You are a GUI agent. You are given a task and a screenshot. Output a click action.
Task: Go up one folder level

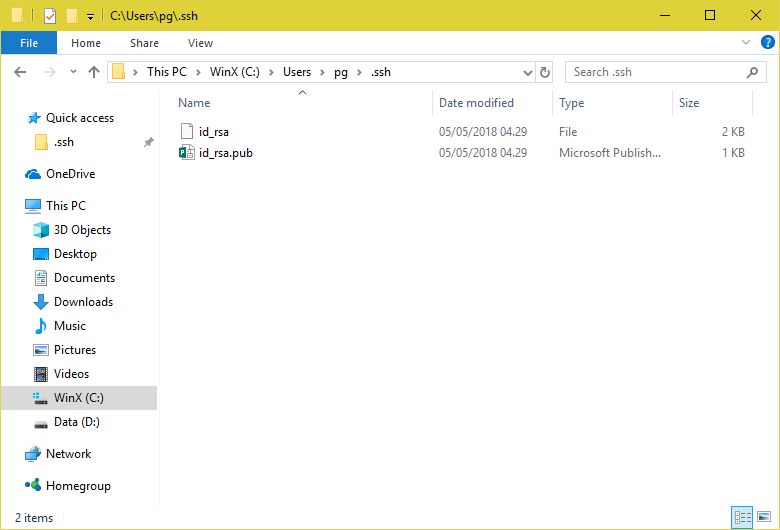click(x=94, y=72)
